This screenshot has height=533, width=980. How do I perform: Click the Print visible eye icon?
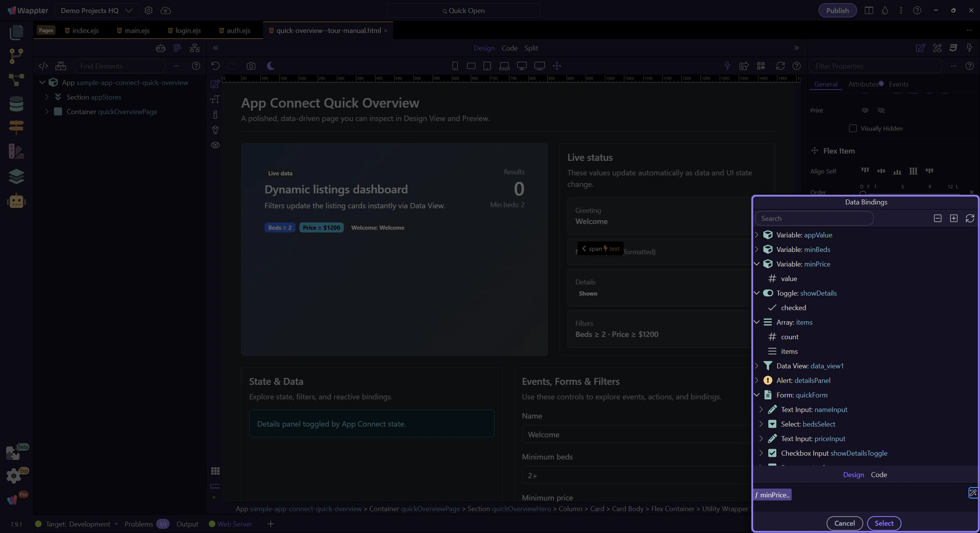865,110
